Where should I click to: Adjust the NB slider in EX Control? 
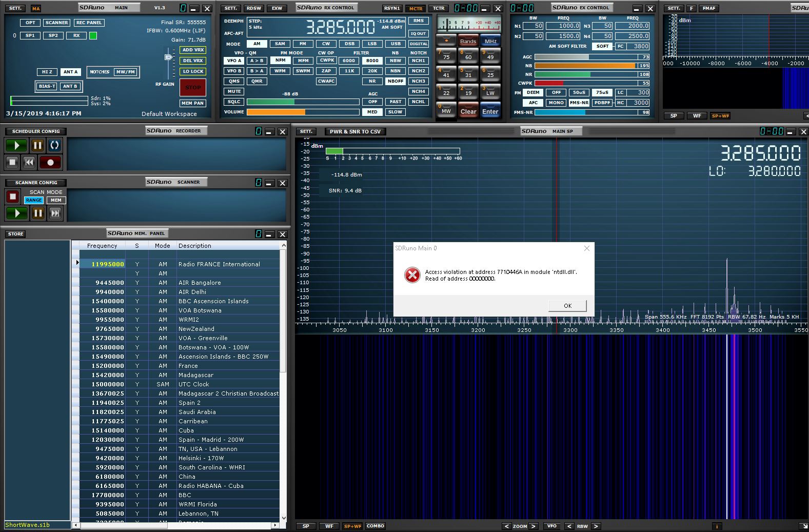585,66
